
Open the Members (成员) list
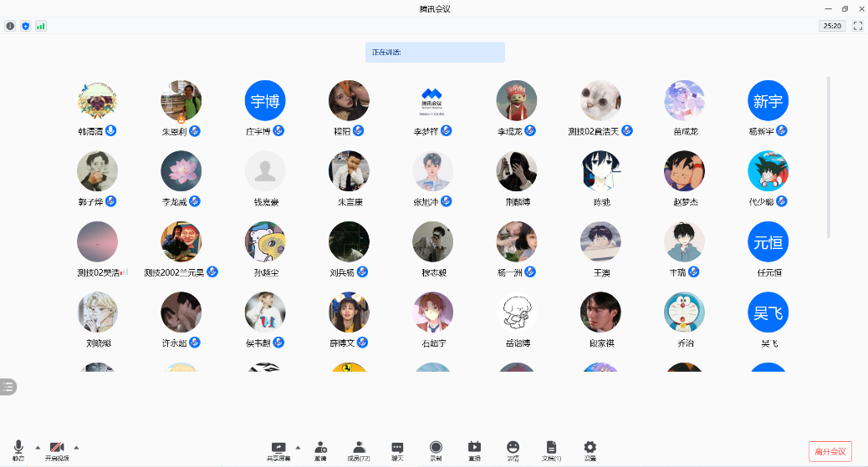pos(359,451)
